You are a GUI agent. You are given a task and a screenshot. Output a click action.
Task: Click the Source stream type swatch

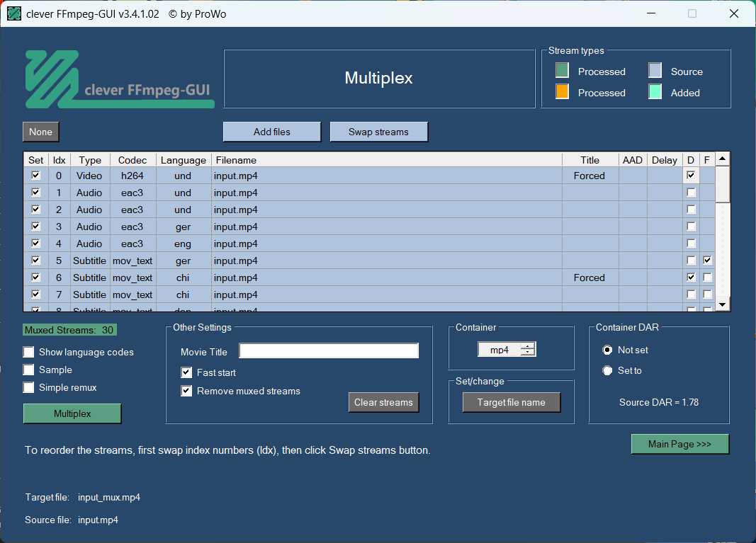coord(655,71)
